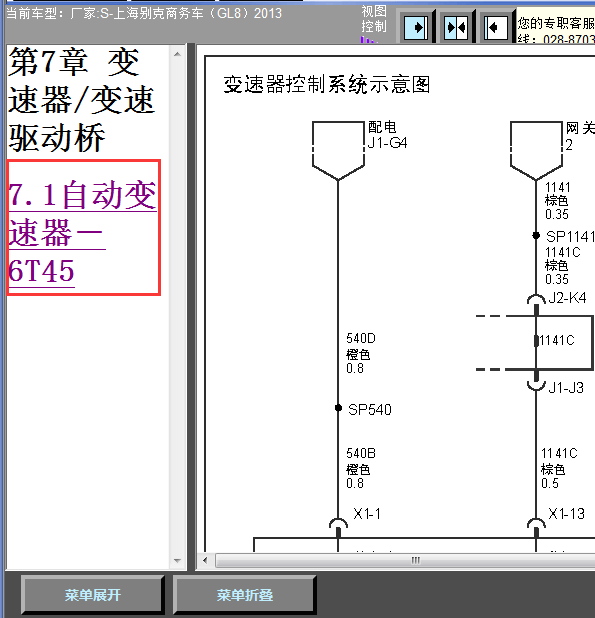Click the X1-13 connector label

(566, 514)
